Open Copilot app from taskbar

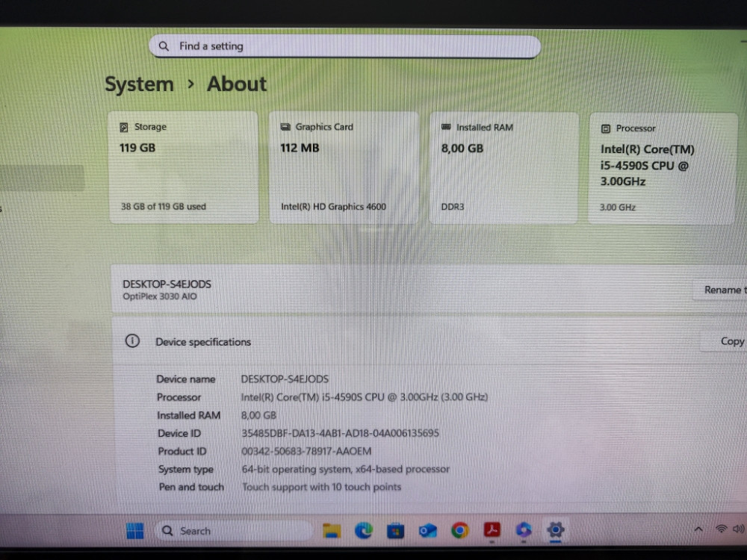[x=524, y=529]
